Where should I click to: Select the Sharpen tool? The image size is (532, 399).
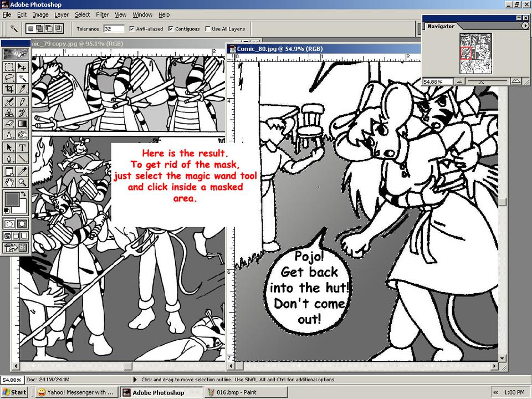[x=9, y=135]
